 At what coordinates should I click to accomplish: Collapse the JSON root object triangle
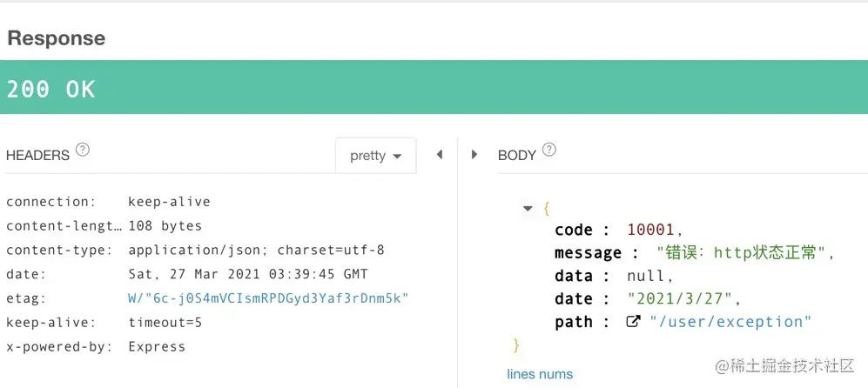(528, 209)
